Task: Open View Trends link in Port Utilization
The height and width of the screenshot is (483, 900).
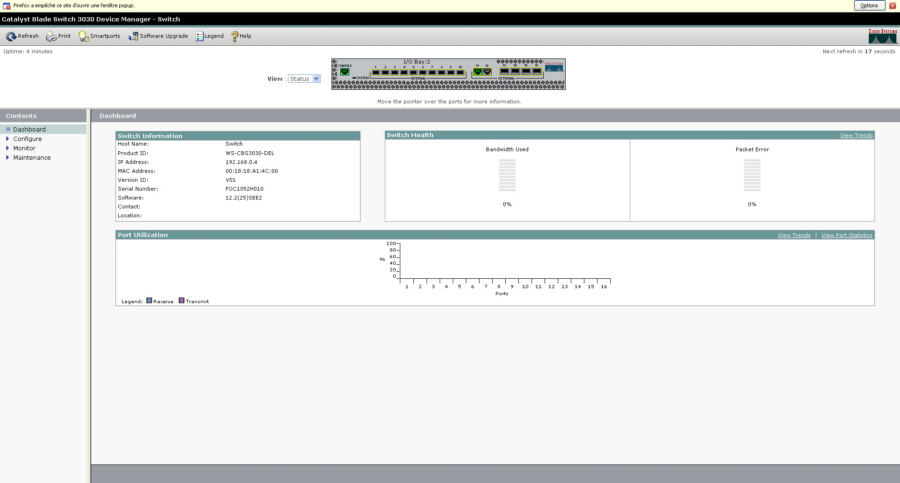Action: (794, 235)
